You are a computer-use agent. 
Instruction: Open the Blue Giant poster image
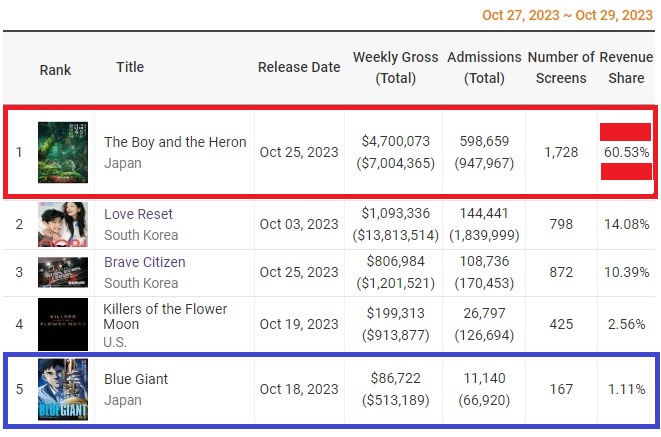pyautogui.click(x=63, y=389)
